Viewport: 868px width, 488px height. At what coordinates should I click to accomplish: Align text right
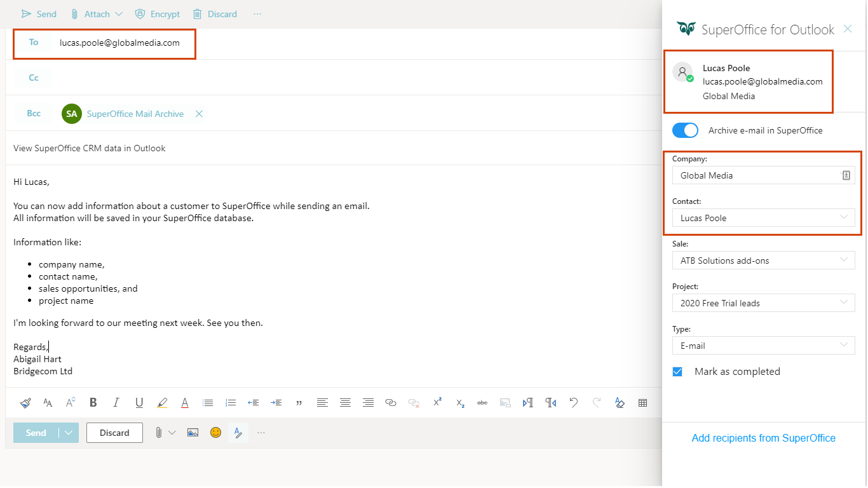(368, 402)
